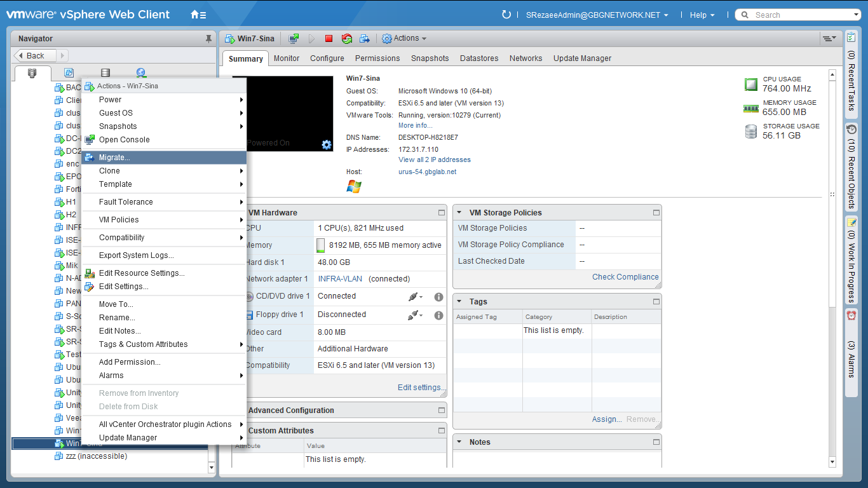868x488 pixels.
Task: Choose Open Console from context menu
Action: tap(164, 140)
